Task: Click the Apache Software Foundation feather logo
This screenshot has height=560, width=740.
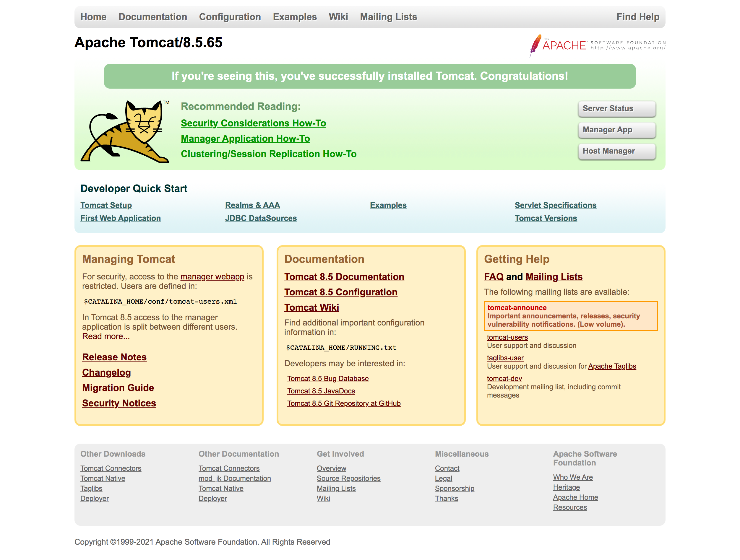Action: tap(597, 46)
